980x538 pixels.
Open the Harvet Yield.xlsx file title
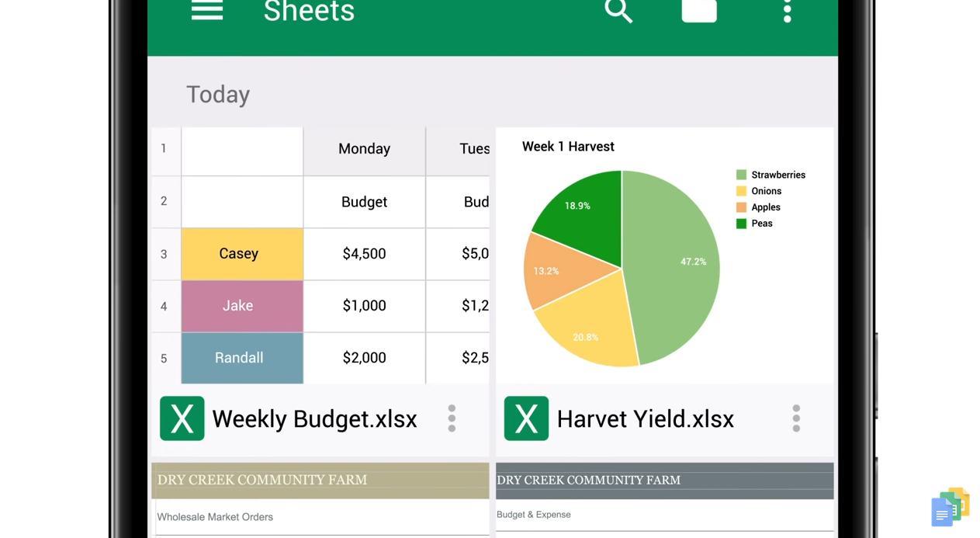tap(645, 419)
